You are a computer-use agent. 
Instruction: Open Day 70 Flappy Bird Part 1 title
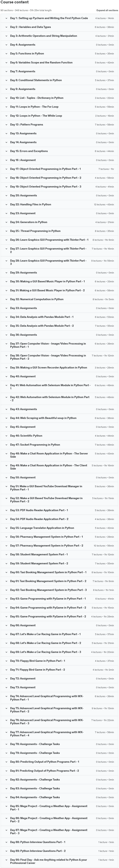pyautogui.click(x=38, y=661)
